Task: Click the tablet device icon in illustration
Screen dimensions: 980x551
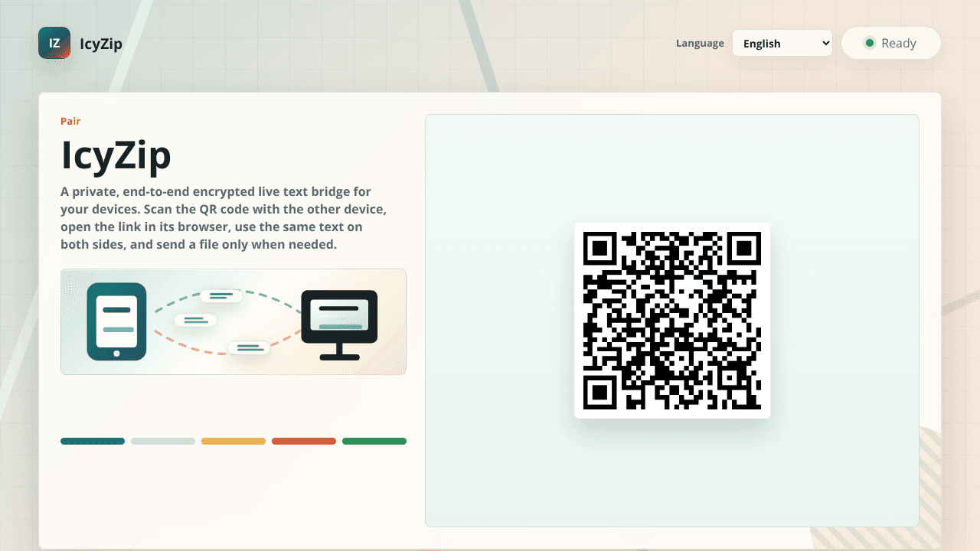Action: 116,321
